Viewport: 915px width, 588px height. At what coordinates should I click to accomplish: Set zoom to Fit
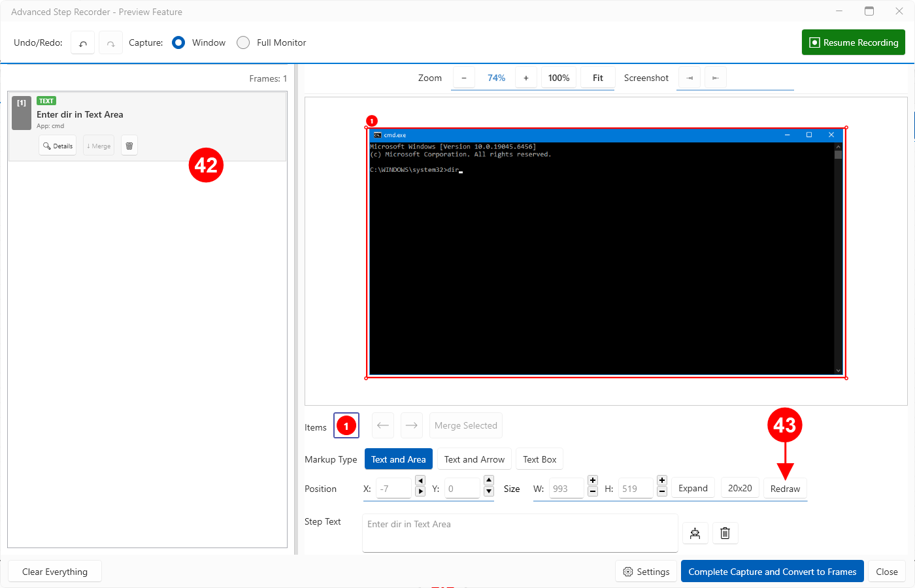click(x=597, y=78)
